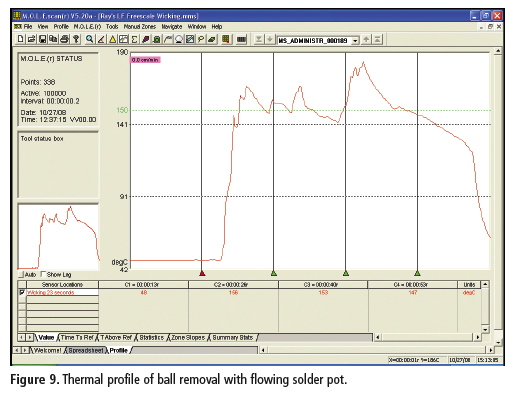Switch to the Summary Stats tab
This screenshot has height=393, width=513.
233,337
